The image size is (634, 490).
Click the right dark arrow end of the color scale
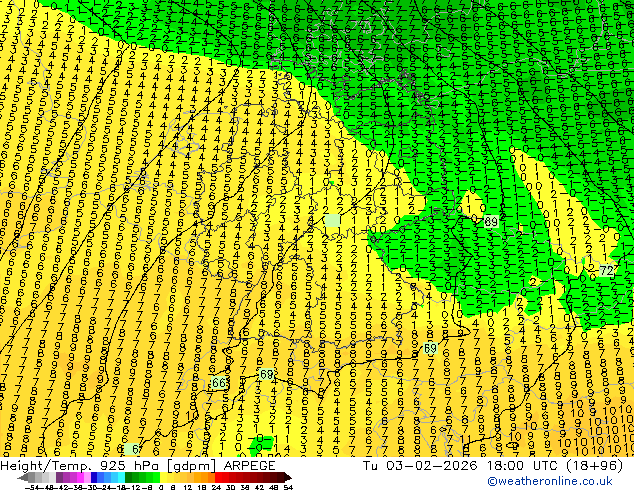pos(288,477)
